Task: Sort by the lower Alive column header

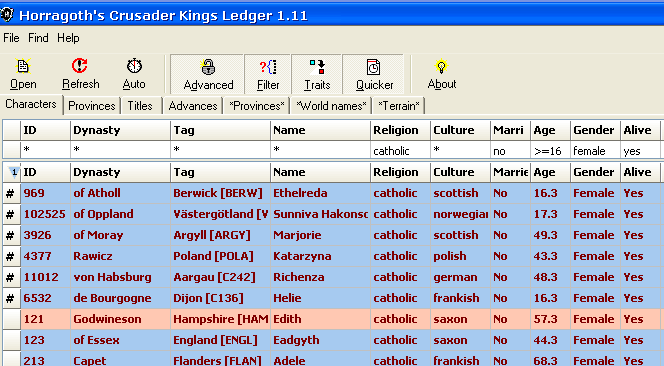Action: 640,172
